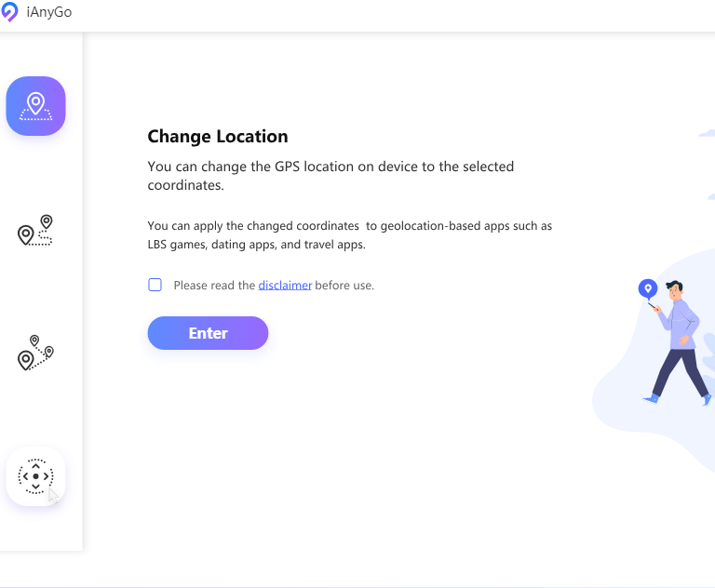
Task: Open the disclaimer link
Action: (285, 286)
